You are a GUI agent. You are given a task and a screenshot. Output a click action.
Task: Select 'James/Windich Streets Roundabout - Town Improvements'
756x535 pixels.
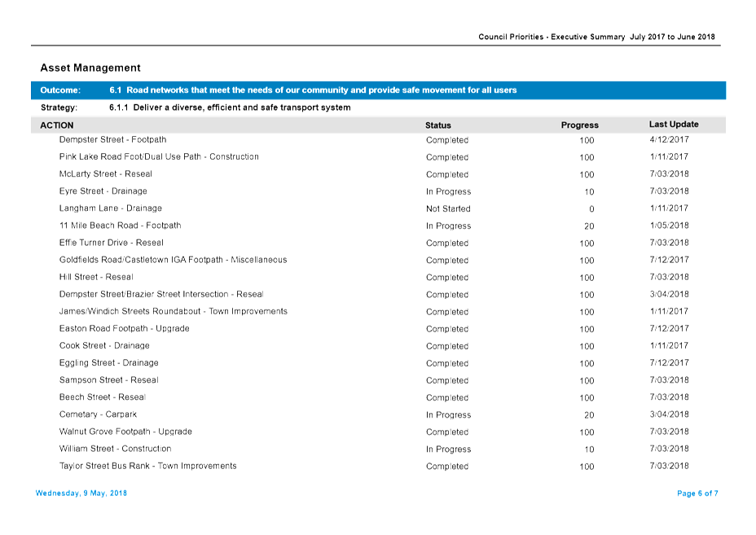pyautogui.click(x=173, y=311)
